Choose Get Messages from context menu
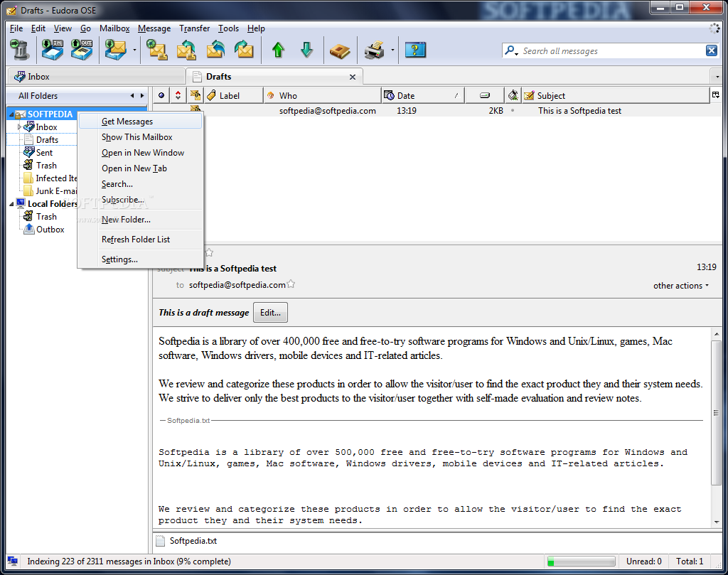The width and height of the screenshot is (728, 575). (x=140, y=122)
